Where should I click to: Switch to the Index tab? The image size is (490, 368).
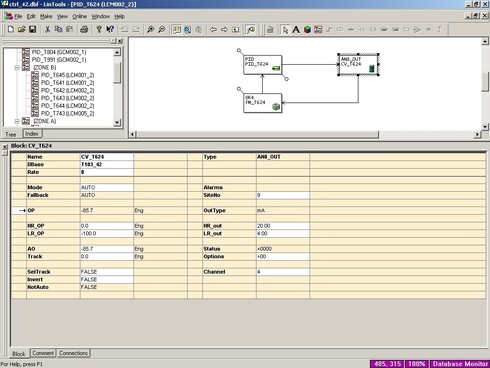pyautogui.click(x=32, y=134)
